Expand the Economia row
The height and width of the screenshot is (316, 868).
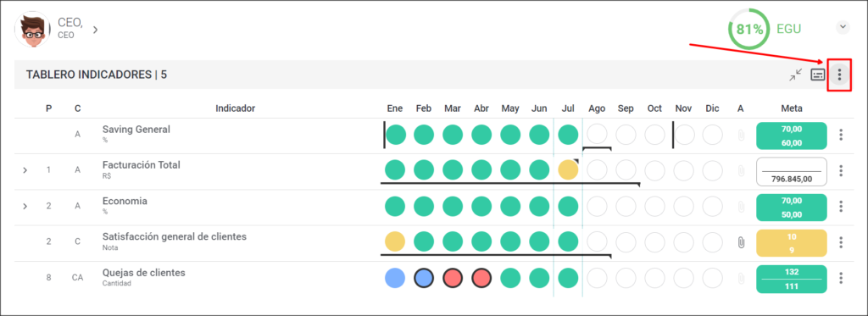coord(25,207)
